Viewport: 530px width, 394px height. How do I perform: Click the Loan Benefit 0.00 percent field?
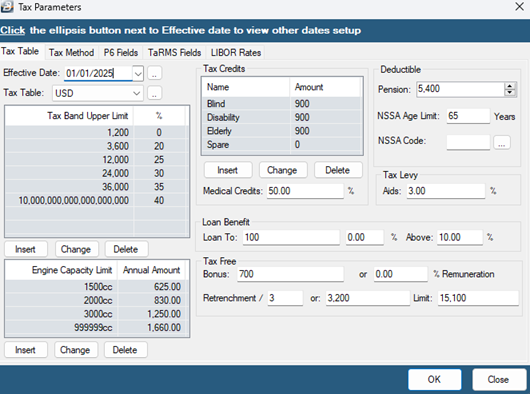[365, 237]
